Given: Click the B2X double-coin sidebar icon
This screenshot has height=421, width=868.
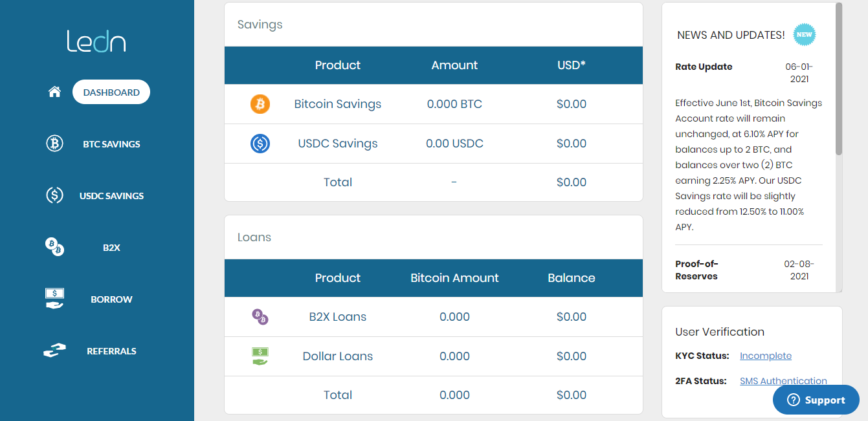Looking at the screenshot, I should 54,246.
